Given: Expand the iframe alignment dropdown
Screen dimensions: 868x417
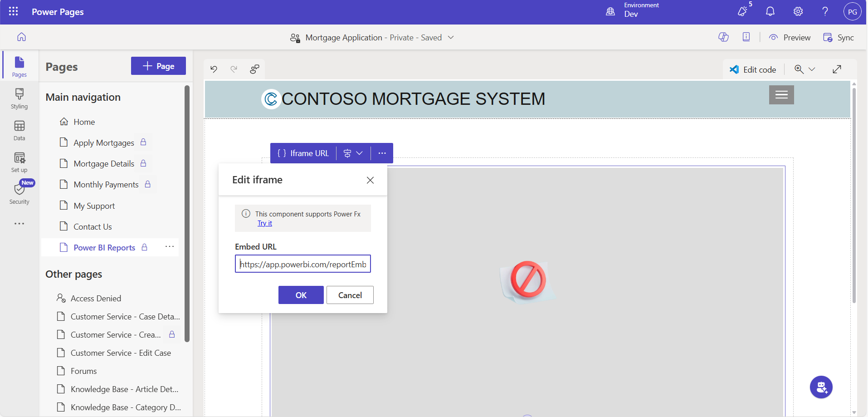Looking at the screenshot, I should click(x=353, y=153).
